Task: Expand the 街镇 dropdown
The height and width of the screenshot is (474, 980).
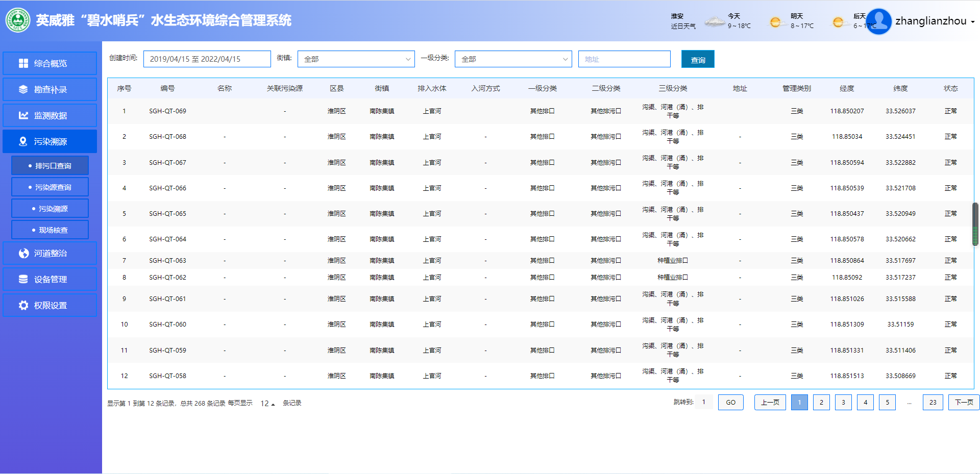Action: (x=356, y=59)
